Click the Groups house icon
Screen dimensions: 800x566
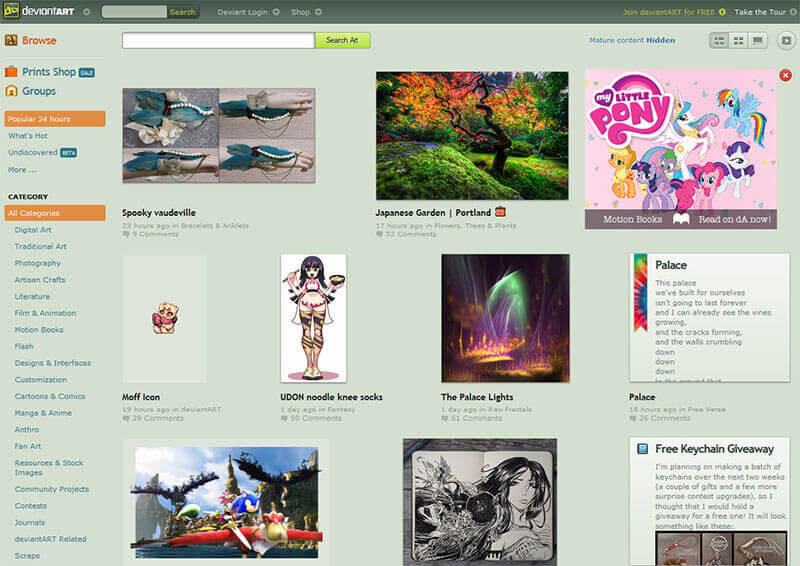click(x=11, y=91)
